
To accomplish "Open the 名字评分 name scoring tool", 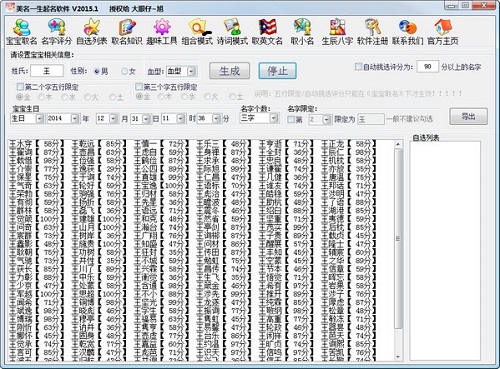I will coord(57,32).
